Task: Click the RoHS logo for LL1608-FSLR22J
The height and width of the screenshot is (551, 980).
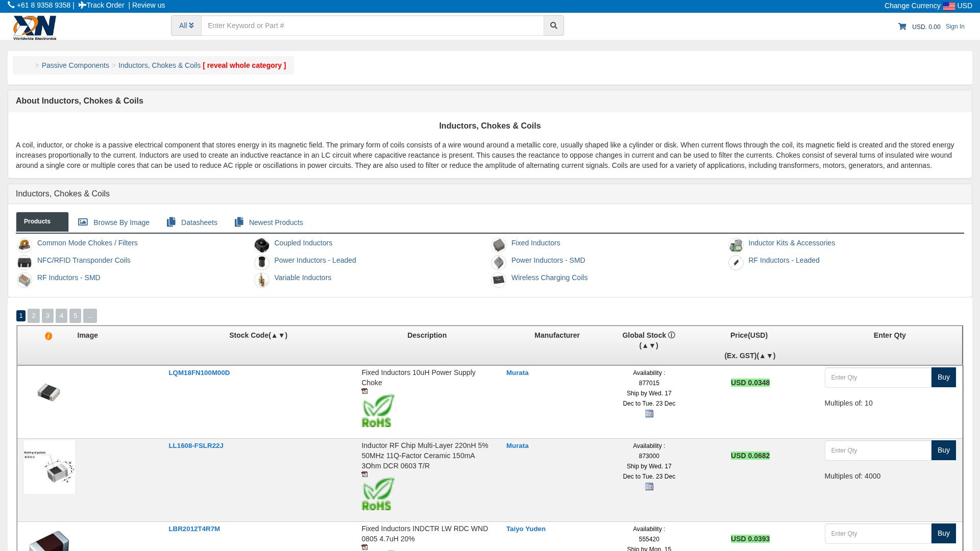Action: [x=378, y=494]
